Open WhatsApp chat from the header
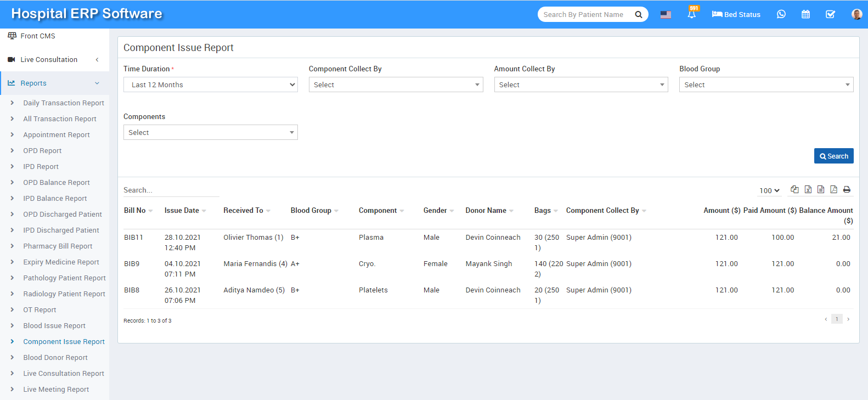 click(x=781, y=14)
